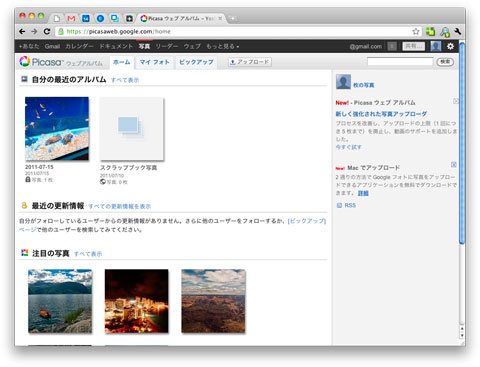Viewport: 480px width, 367px height.
Task: Open 新しく強化された写真アップローダ link
Action: [381, 114]
